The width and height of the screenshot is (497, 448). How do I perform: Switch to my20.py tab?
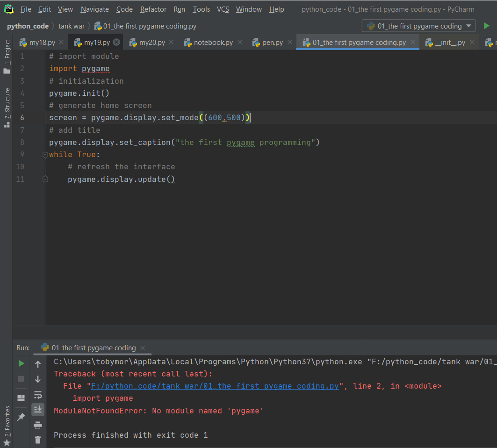[x=152, y=43]
